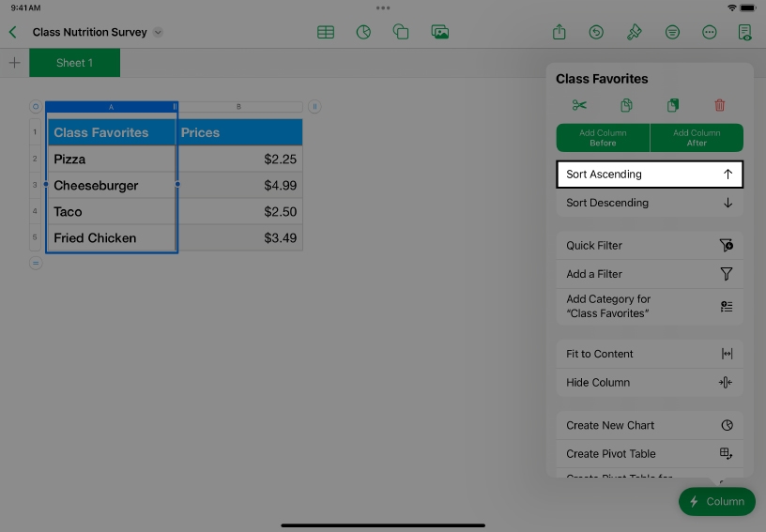
Task: Tap the share icon in toolbar
Action: [x=559, y=32]
